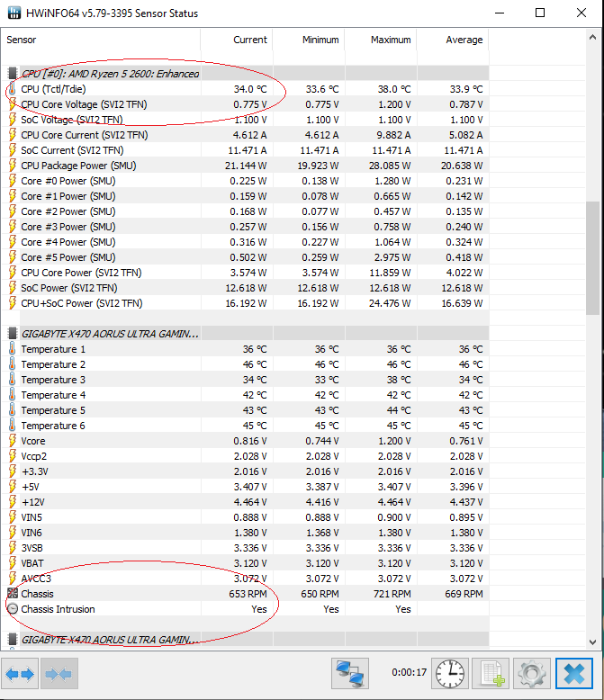Close sensors with the blue X button
Viewport: 604px width, 700px height.
[x=574, y=673]
